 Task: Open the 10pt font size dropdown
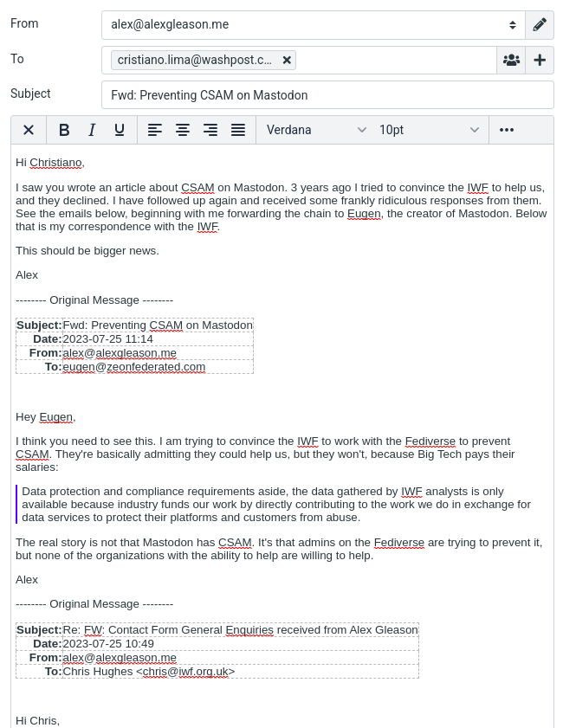429,130
